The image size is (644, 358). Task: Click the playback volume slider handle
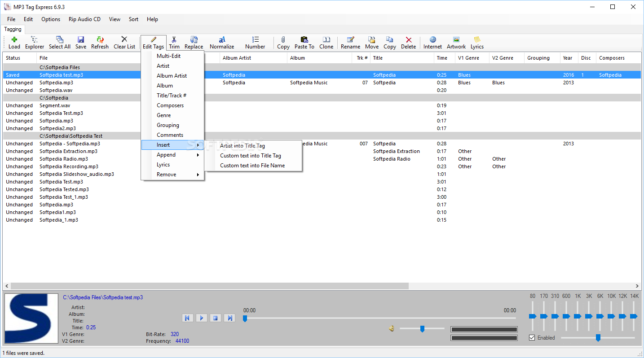click(x=422, y=329)
